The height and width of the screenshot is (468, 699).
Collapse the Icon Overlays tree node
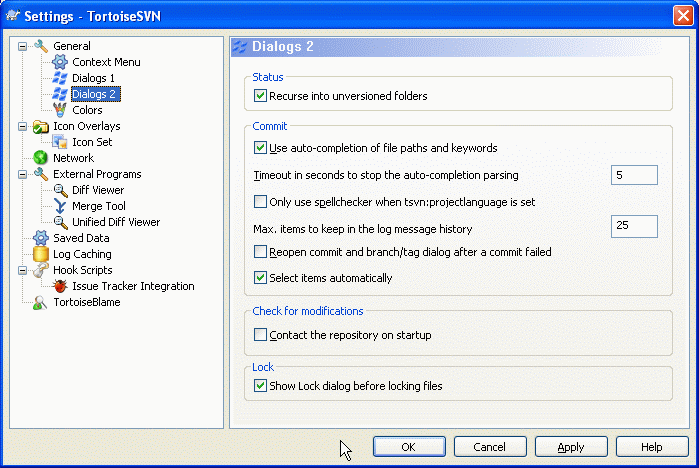(x=22, y=127)
